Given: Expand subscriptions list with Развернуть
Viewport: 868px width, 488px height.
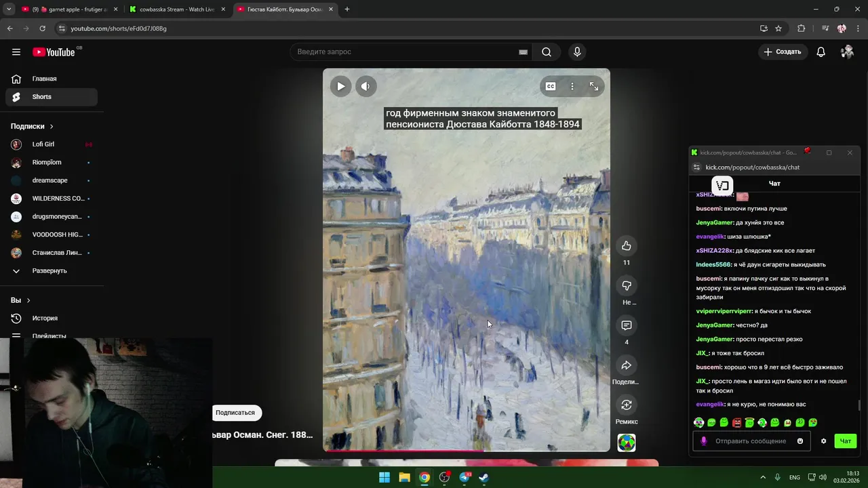Looking at the screenshot, I should coord(52,271).
